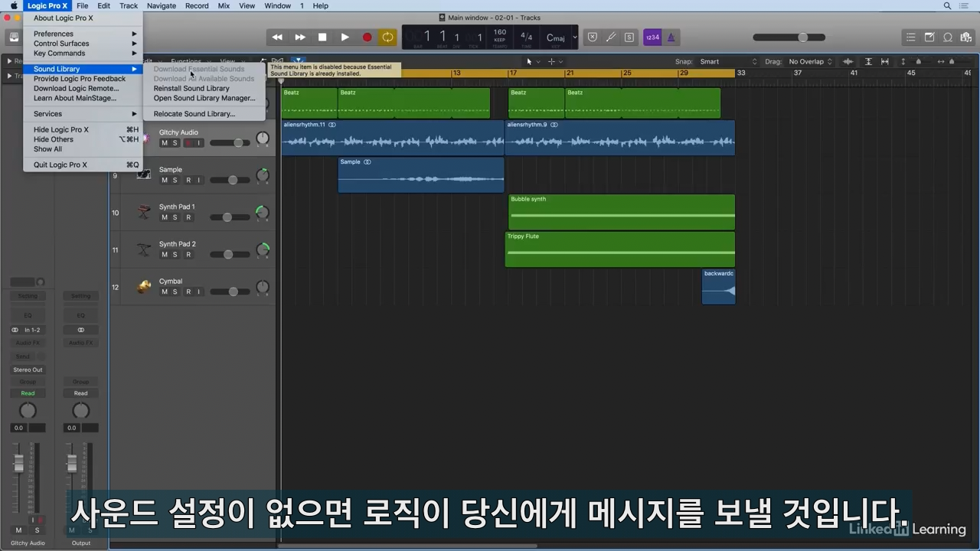980x551 pixels.
Task: Click the Solo S icon in control bar
Action: tap(629, 37)
